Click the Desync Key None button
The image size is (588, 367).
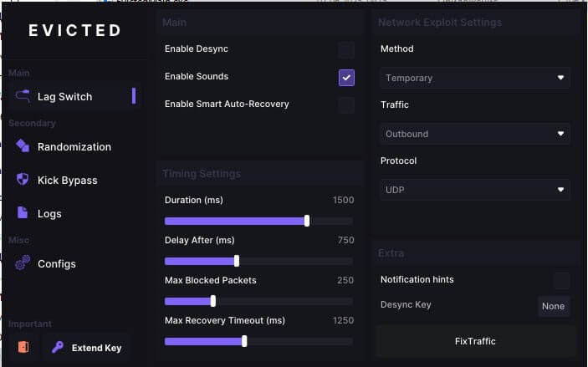(553, 306)
